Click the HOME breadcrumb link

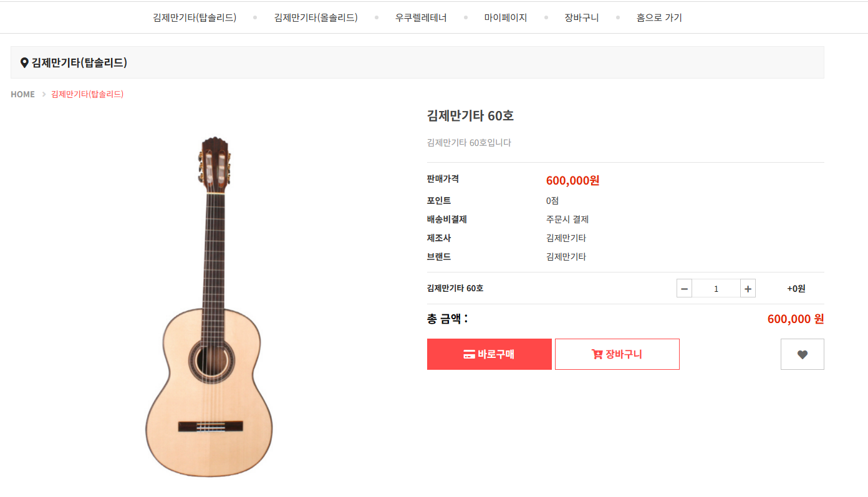[x=22, y=94]
